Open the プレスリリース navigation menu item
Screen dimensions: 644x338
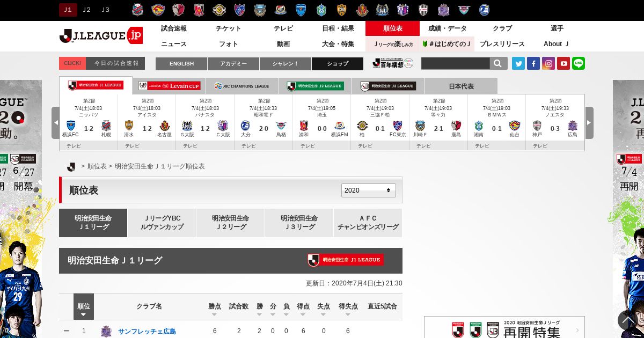pos(502,44)
